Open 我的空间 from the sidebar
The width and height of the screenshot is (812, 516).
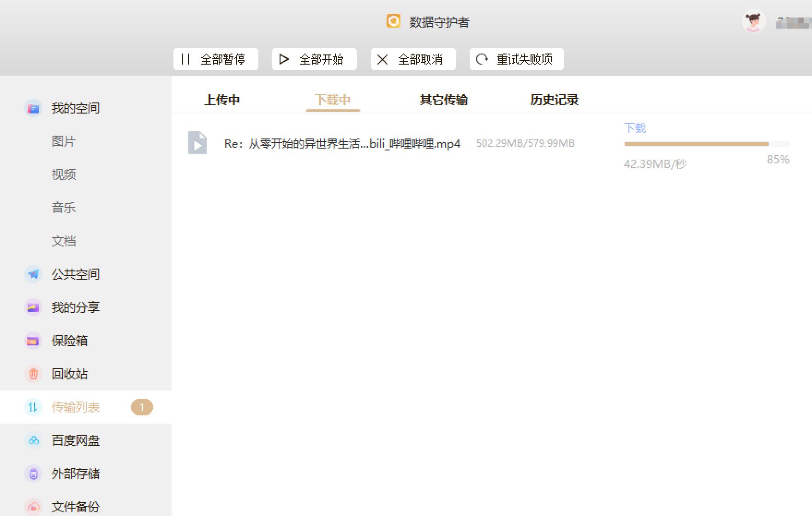tap(75, 108)
